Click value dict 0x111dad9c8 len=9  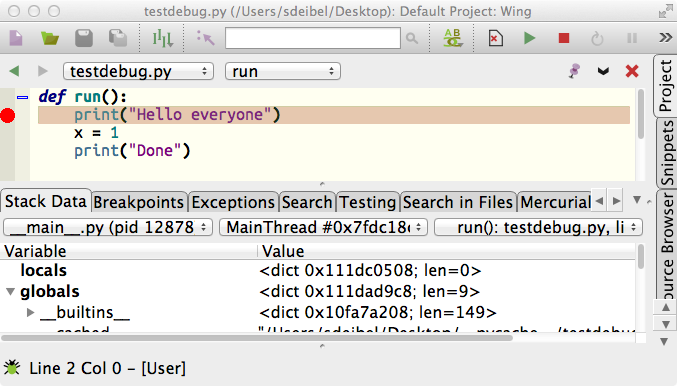(x=370, y=292)
